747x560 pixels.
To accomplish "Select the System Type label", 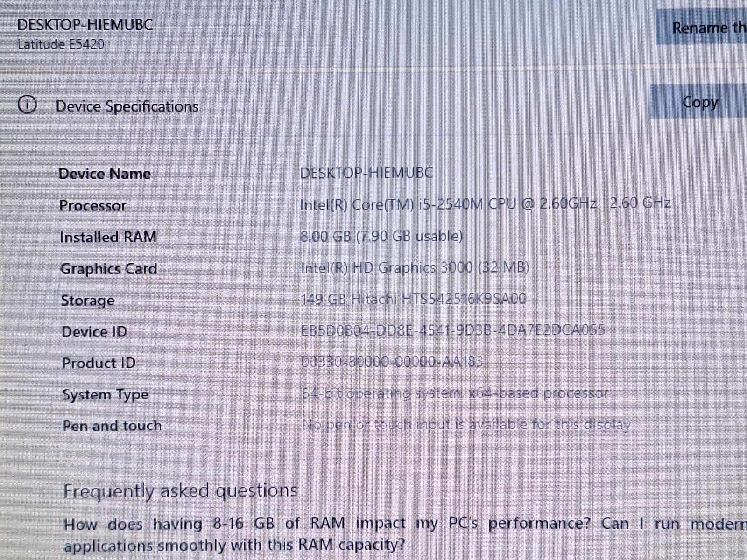I will pyautogui.click(x=106, y=395).
